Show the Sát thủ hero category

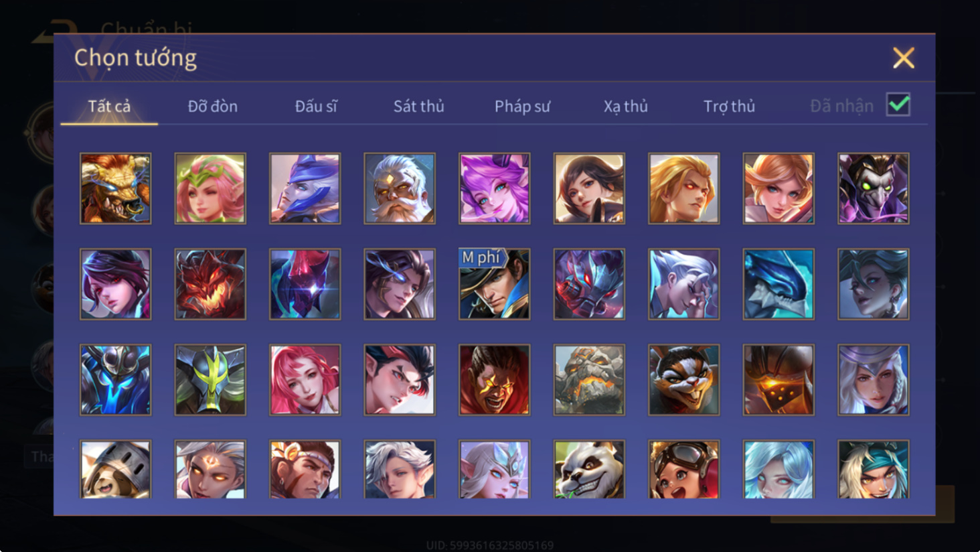click(418, 106)
